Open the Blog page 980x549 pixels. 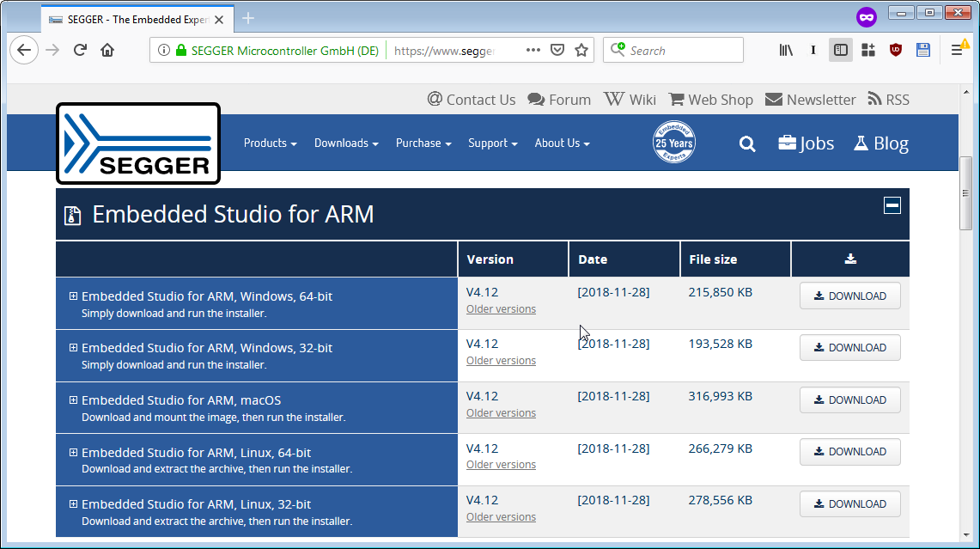(x=881, y=143)
